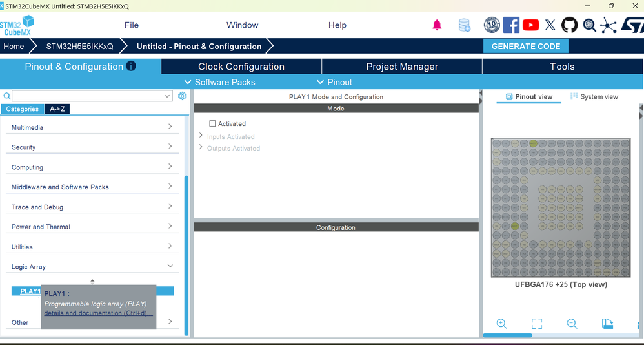Click the rotate/export chip view icon
The image size is (644, 345).
tap(607, 324)
